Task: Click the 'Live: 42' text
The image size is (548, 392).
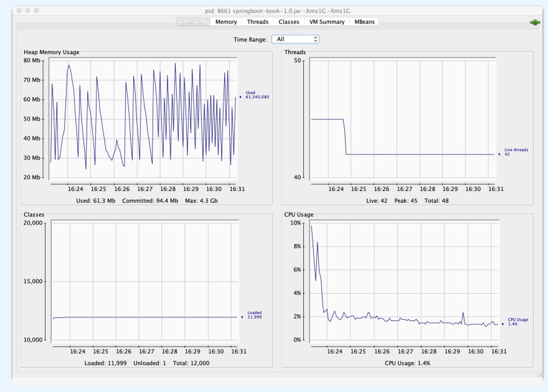Action: [377, 201]
